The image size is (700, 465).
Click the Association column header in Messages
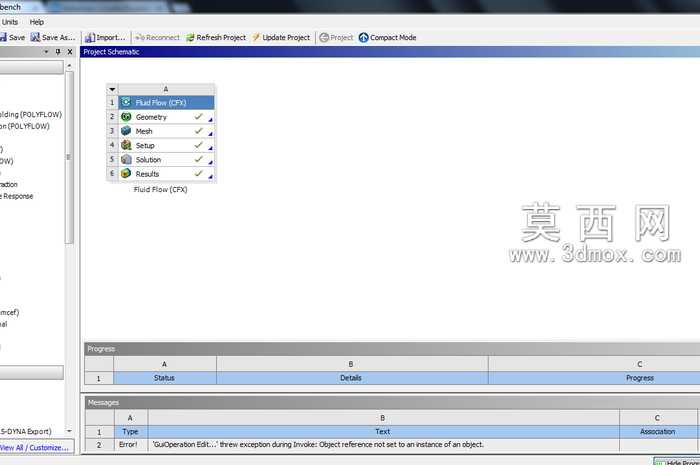click(x=658, y=432)
